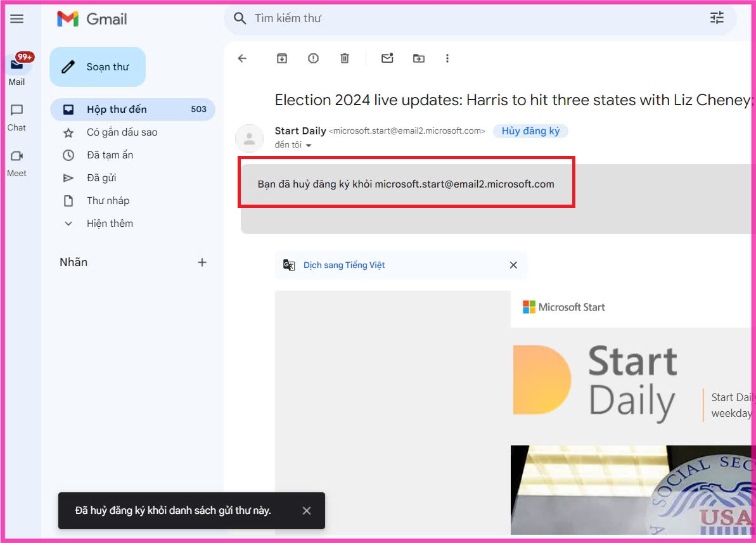The width and height of the screenshot is (756, 543).
Task: Close the unsubscribed notification toast
Action: point(307,511)
